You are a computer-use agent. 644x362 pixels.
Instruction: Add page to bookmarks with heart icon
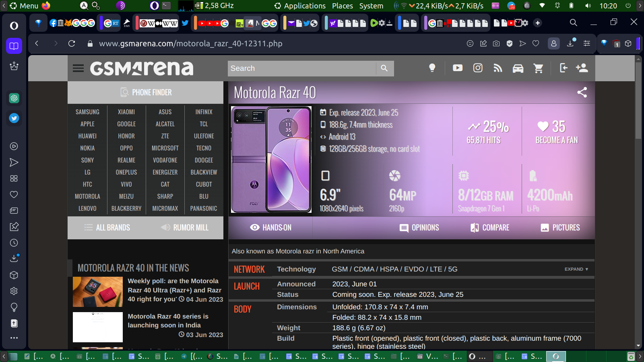click(536, 43)
